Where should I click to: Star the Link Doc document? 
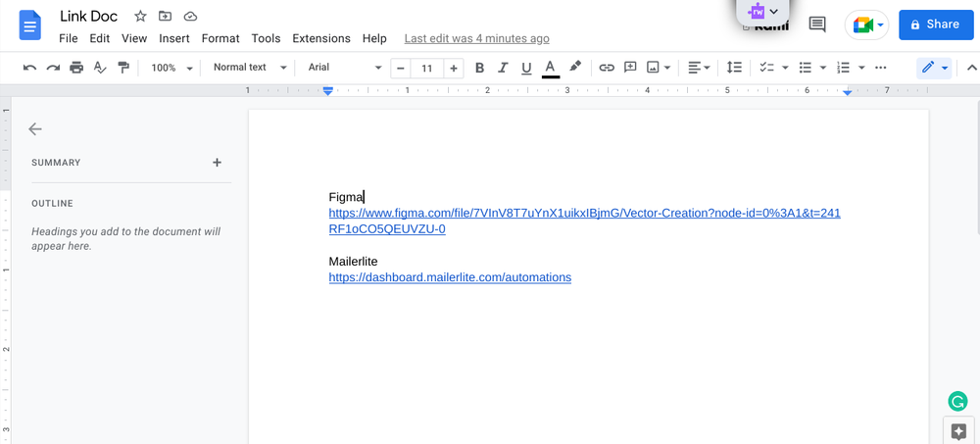[x=140, y=17]
